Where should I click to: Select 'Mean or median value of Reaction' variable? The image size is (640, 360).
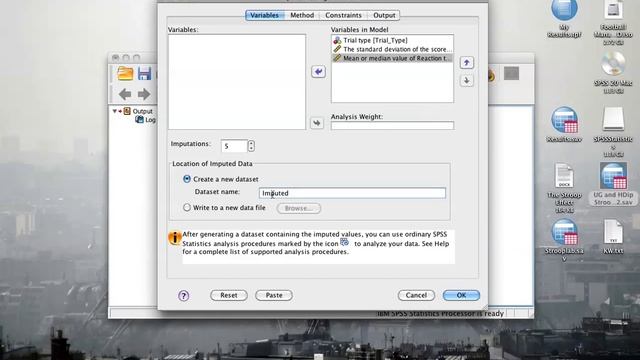[392, 58]
